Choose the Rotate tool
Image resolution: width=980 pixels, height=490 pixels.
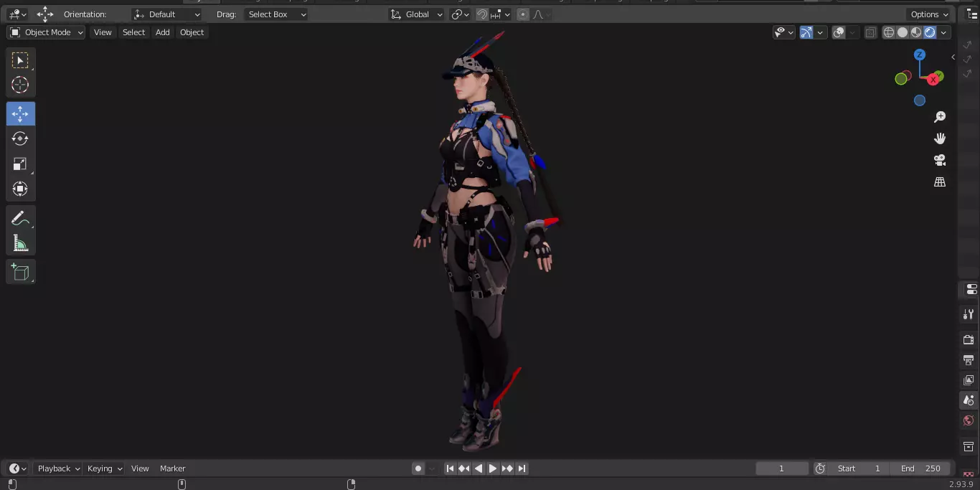20,138
